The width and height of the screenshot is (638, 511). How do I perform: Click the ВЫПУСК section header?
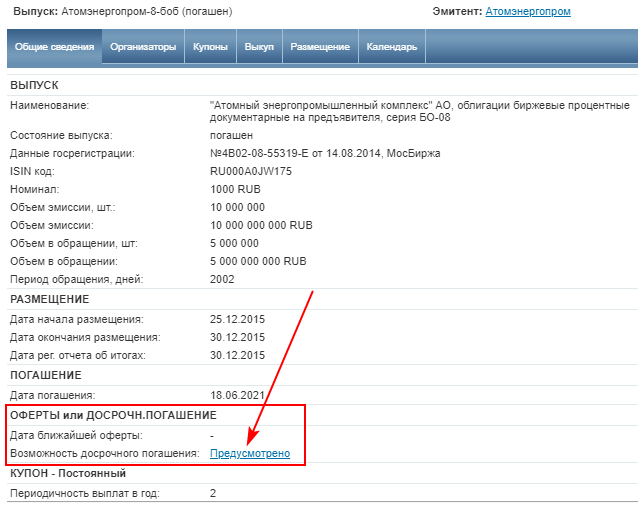(35, 85)
